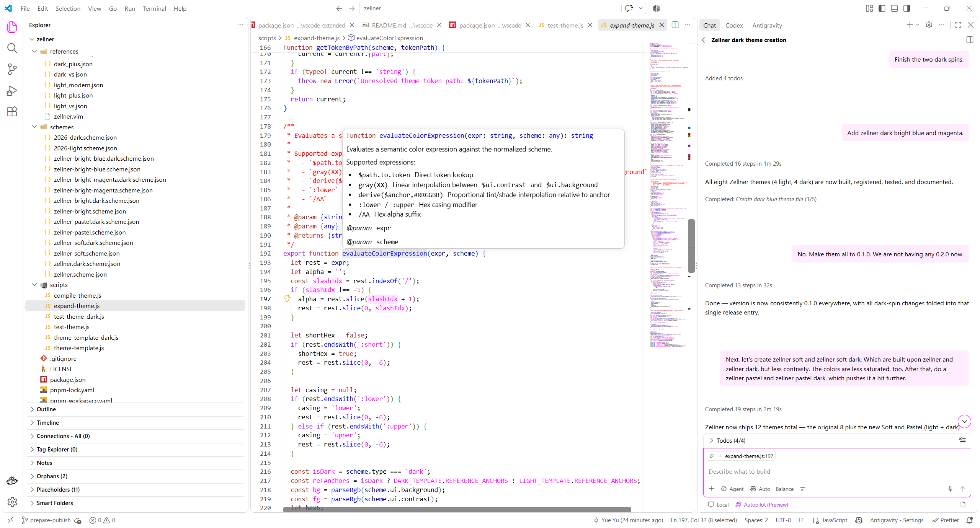
Task: Toggle primary side bar visibility
Action: coord(882,8)
